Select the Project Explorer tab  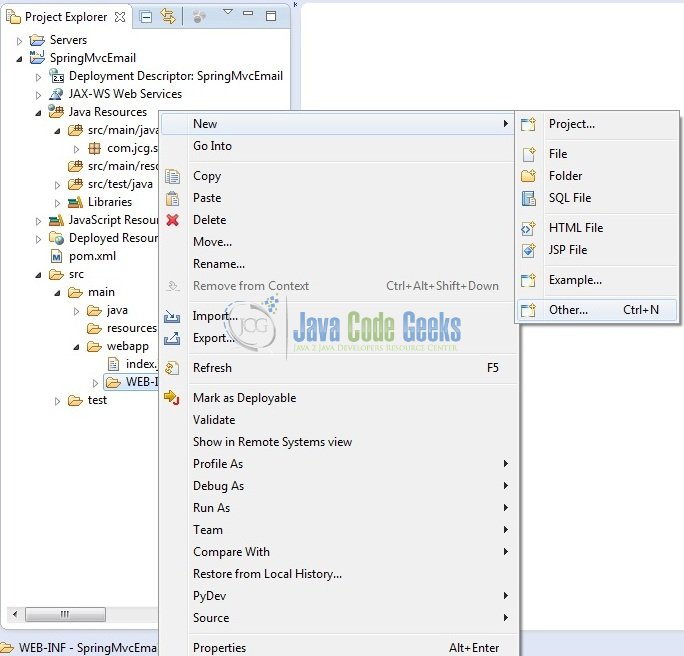coord(66,17)
